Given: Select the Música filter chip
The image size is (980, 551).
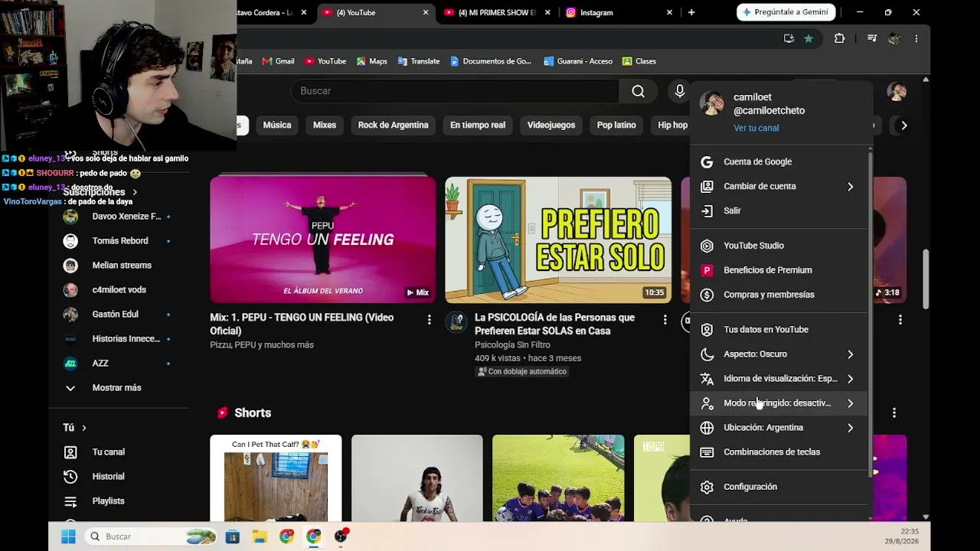Looking at the screenshot, I should (x=277, y=126).
